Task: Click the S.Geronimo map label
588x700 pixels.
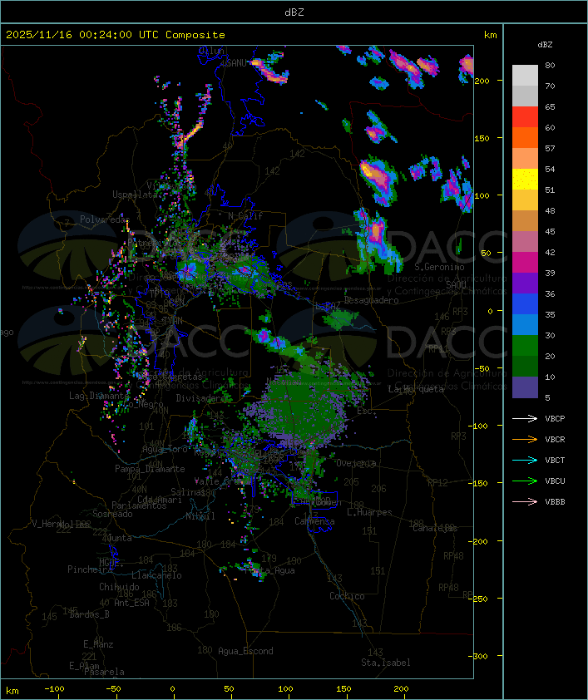Action: [439, 267]
